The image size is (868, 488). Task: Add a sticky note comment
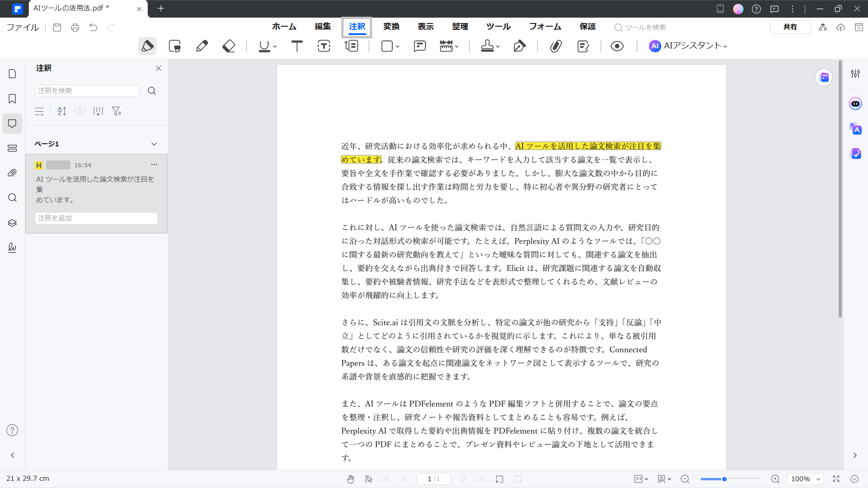tap(420, 46)
